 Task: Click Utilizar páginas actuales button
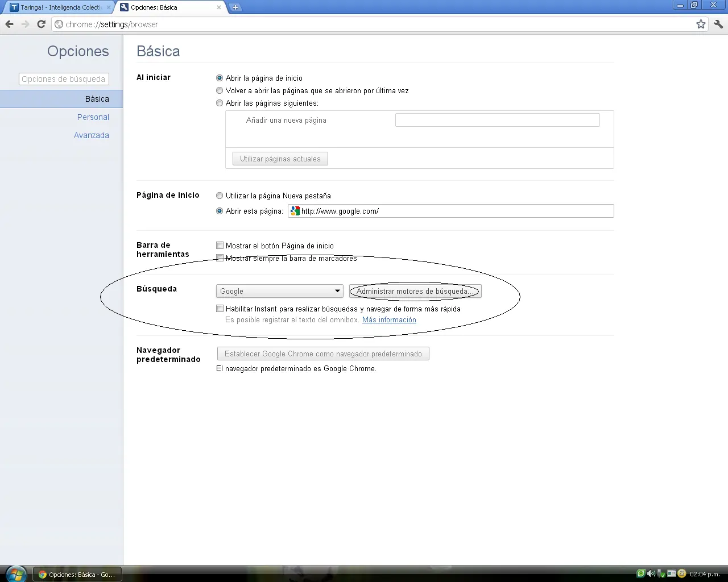point(280,159)
